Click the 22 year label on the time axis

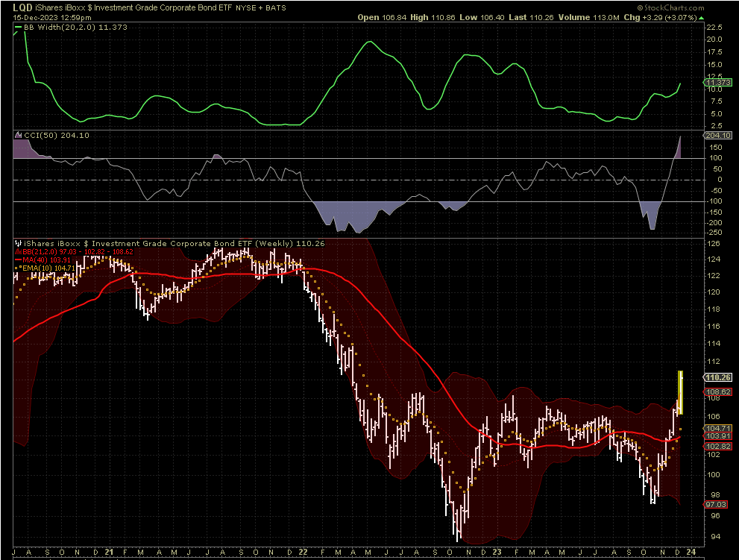[x=303, y=552]
